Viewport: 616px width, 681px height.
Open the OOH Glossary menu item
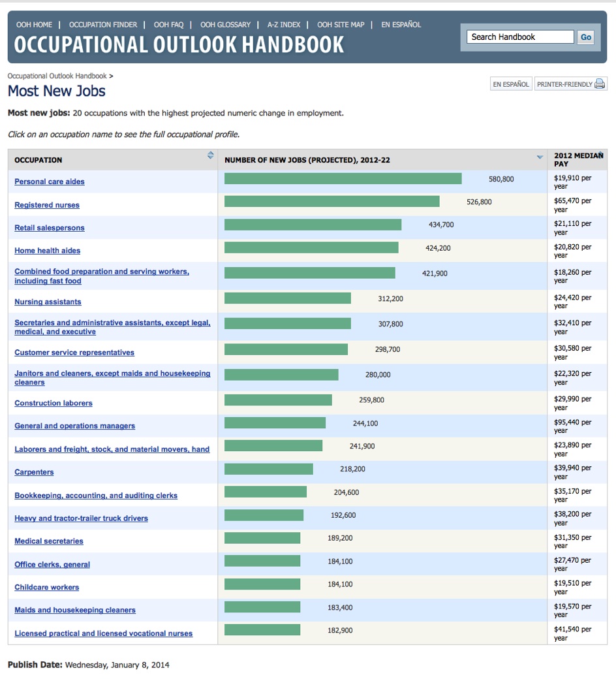coord(225,25)
